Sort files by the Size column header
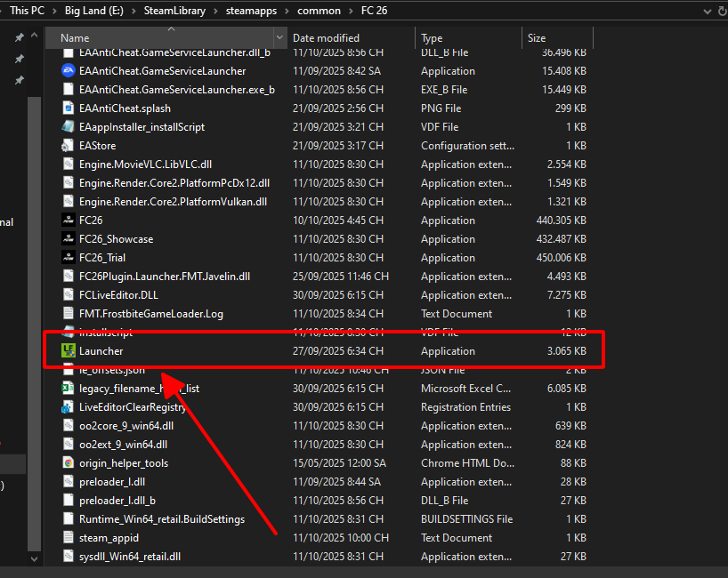Viewport: 728px width, 578px height. coord(537,38)
